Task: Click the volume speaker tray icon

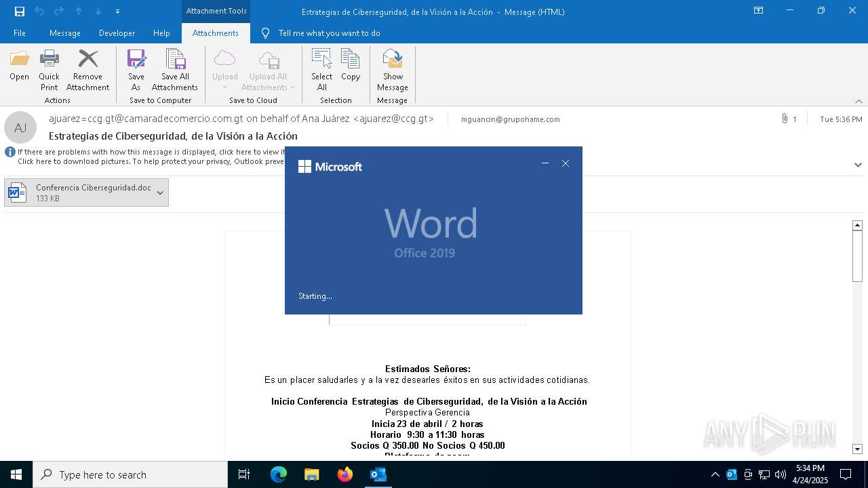Action: point(781,474)
